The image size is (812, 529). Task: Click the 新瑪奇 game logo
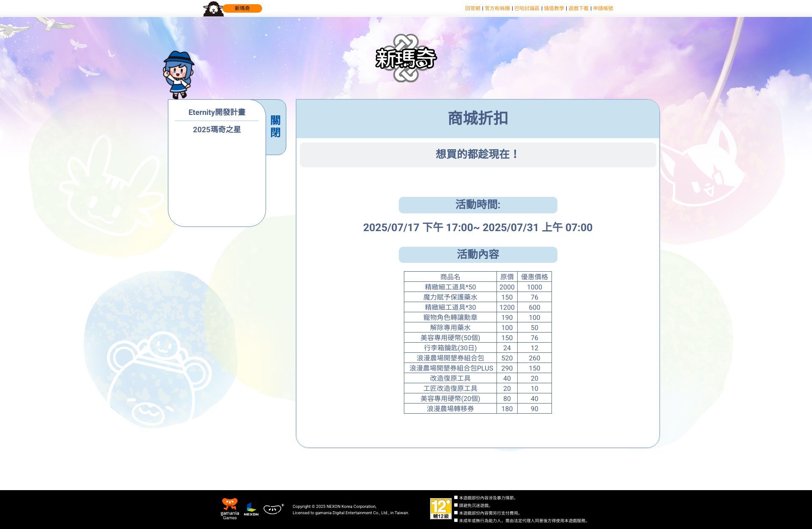406,58
